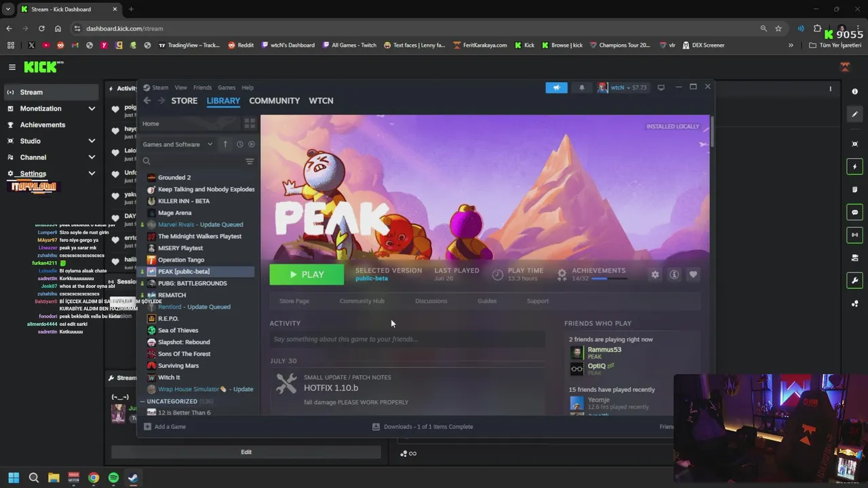Open Spotify from Windows taskbar
868x488 pixels.
[113, 478]
